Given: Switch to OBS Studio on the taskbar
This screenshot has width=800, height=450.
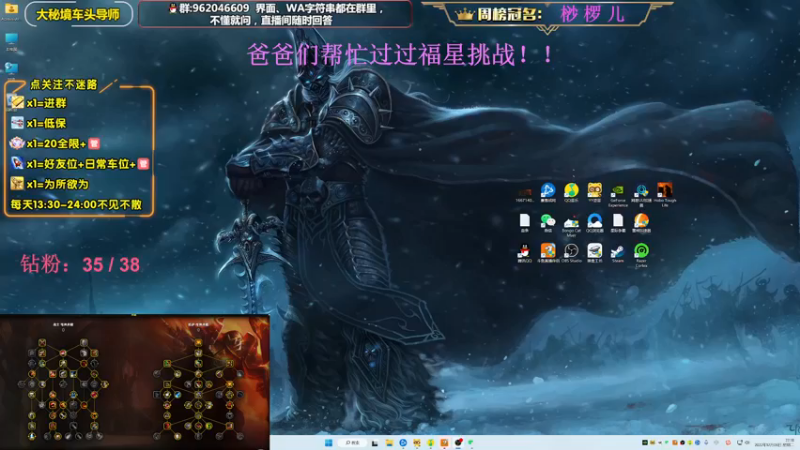Looking at the screenshot, I should pyautogui.click(x=458, y=442).
